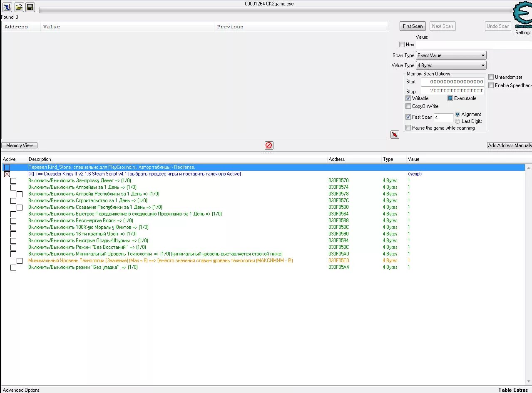Click the Value column header in address table

click(x=413, y=159)
